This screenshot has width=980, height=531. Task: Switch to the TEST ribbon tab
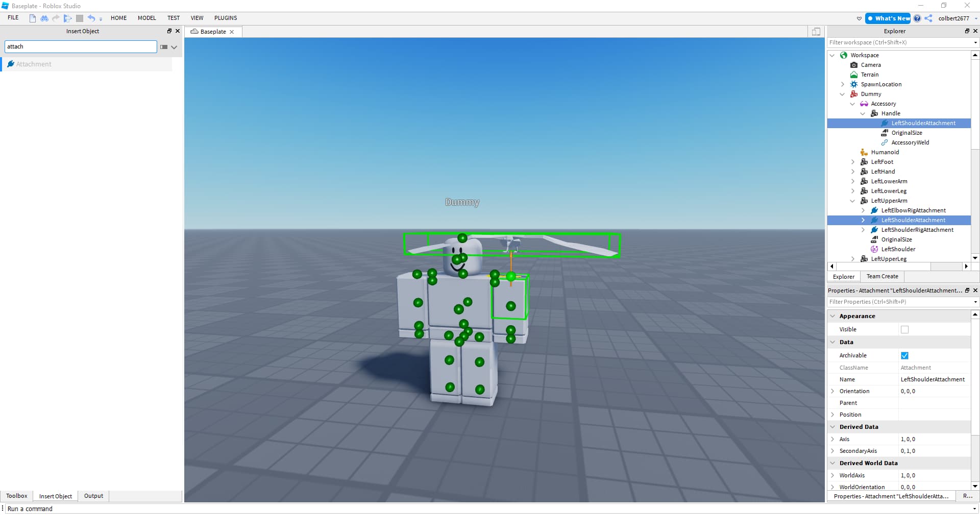[174, 18]
